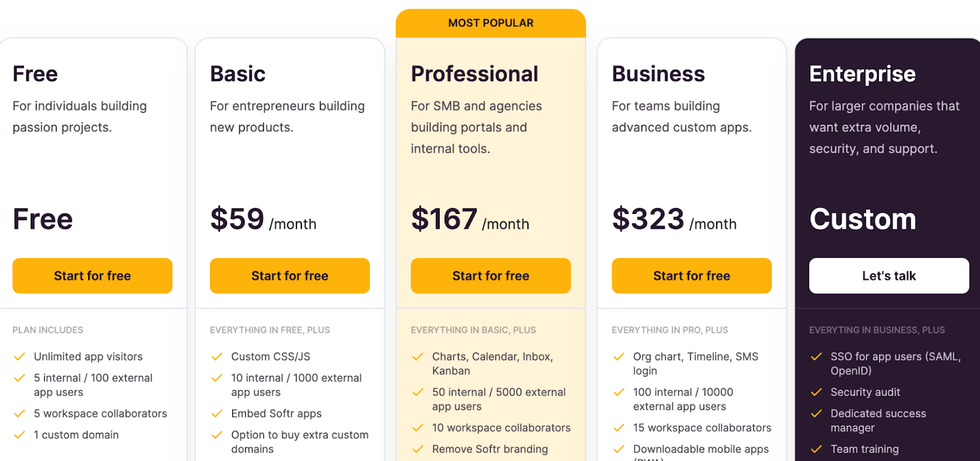
Task: Select the "Enterprise" plan title
Action: pyautogui.click(x=862, y=74)
